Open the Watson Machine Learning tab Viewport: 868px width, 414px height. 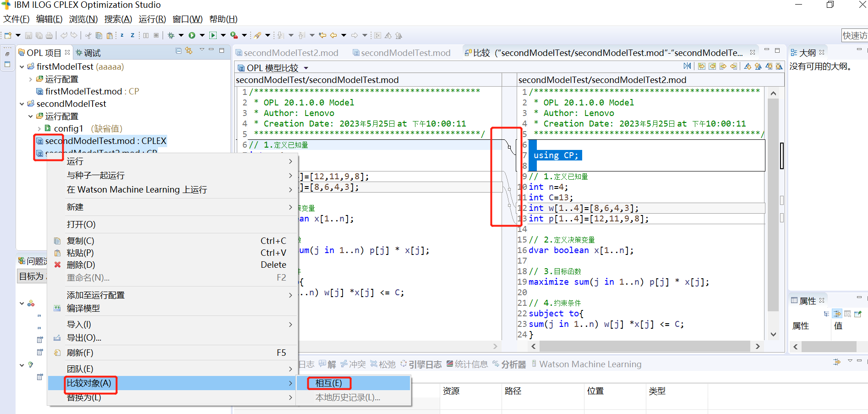point(587,364)
